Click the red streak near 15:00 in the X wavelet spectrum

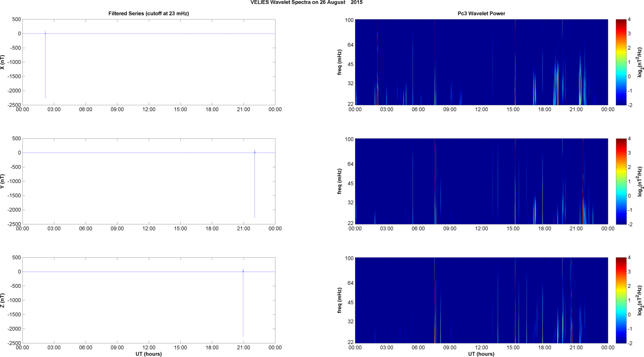[515, 62]
